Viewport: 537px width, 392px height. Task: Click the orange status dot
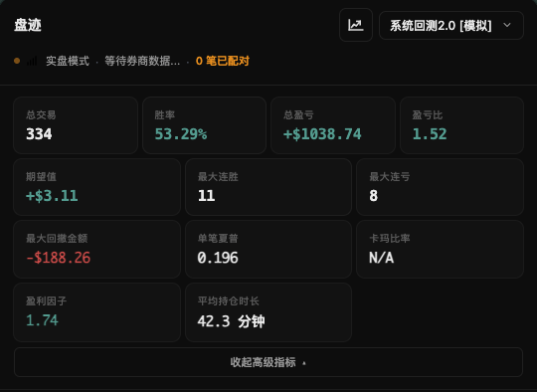click(x=17, y=61)
